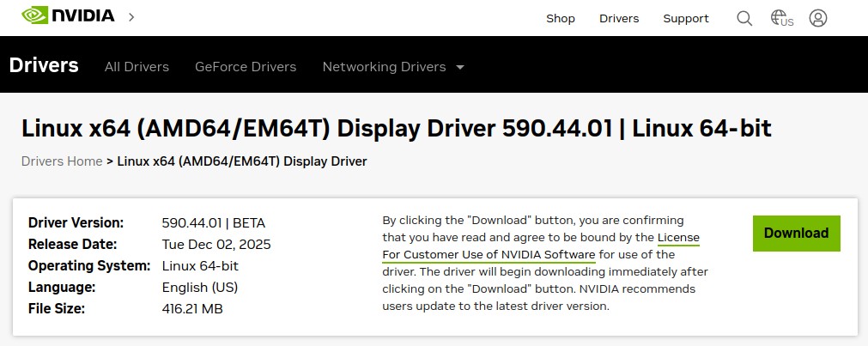This screenshot has width=868, height=346.
Task: Open Support in the top navigation
Action: click(686, 18)
